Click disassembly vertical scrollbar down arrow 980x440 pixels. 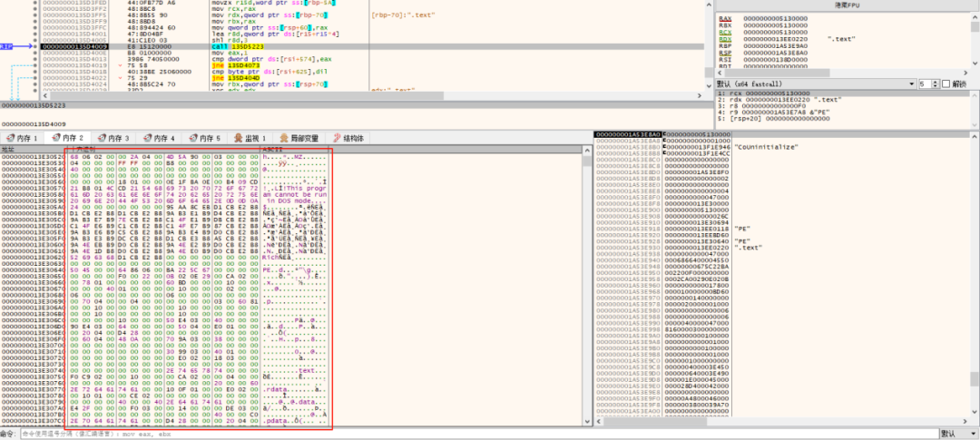click(x=710, y=87)
